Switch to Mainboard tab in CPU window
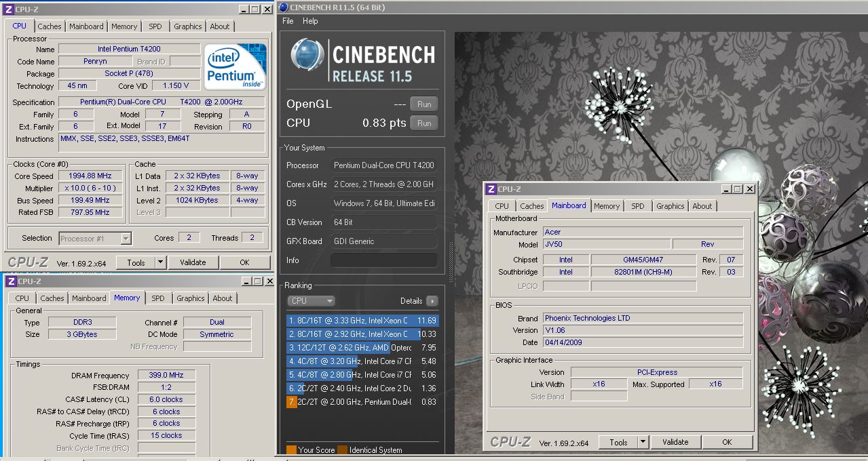The width and height of the screenshot is (868, 461). coord(86,26)
